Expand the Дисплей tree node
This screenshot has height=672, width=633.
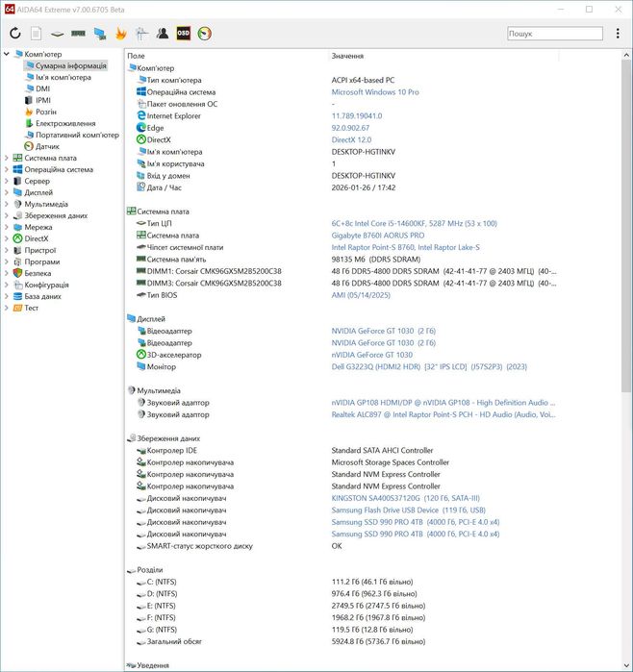point(7,192)
